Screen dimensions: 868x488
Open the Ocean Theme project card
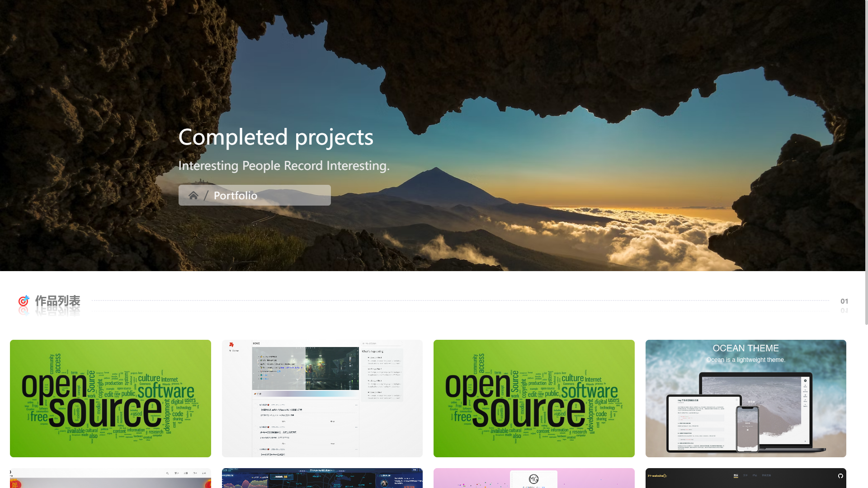pos(745,398)
